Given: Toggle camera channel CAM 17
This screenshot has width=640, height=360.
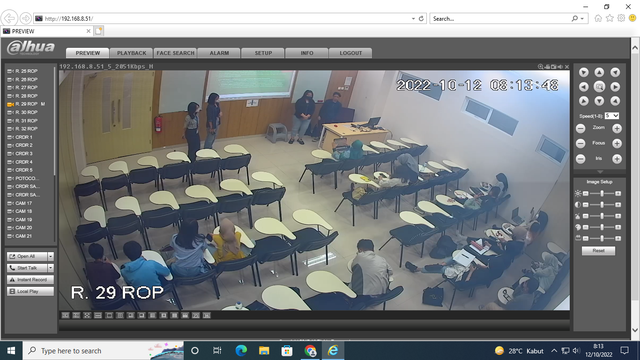Looking at the screenshot, I should click(x=20, y=203).
